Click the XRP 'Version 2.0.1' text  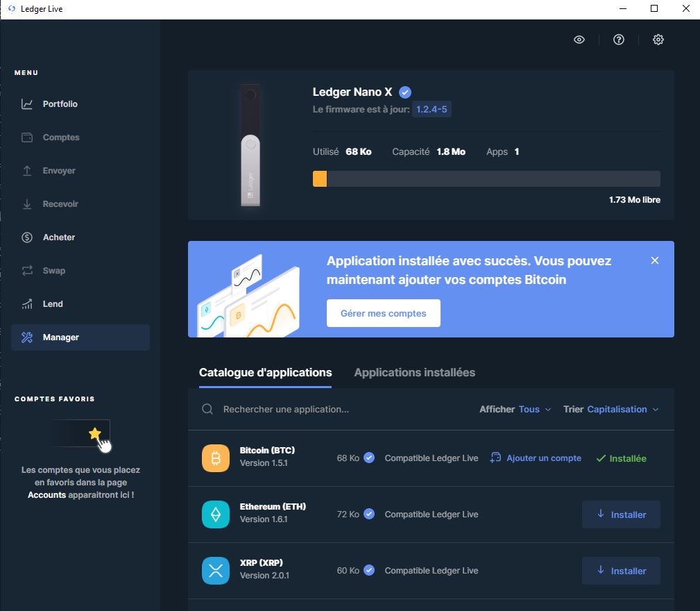click(x=264, y=576)
